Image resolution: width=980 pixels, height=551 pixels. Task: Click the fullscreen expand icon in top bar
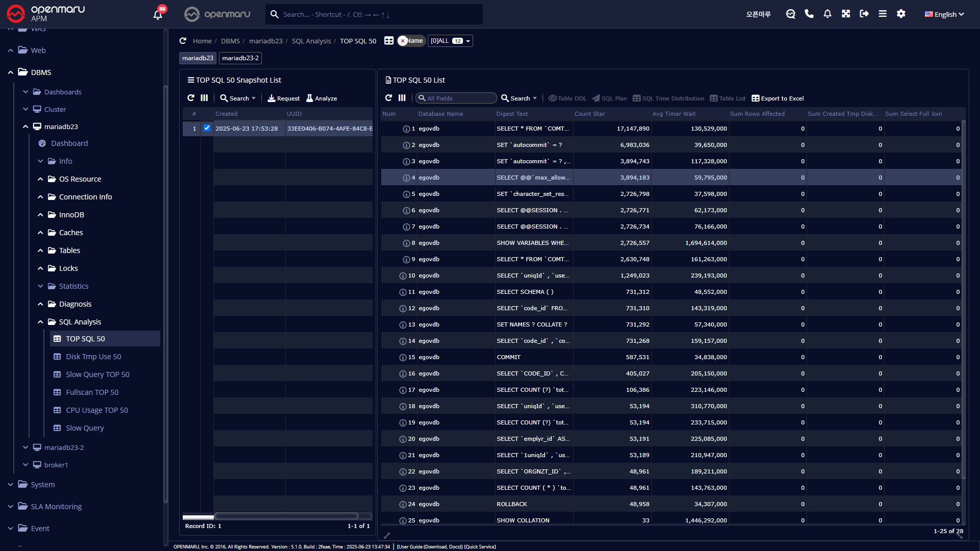pos(846,14)
